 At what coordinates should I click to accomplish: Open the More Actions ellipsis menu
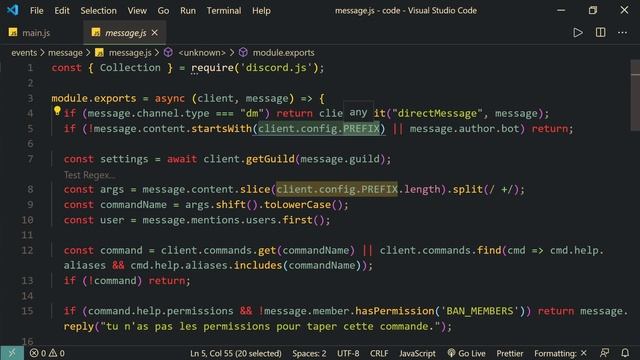[x=622, y=33]
